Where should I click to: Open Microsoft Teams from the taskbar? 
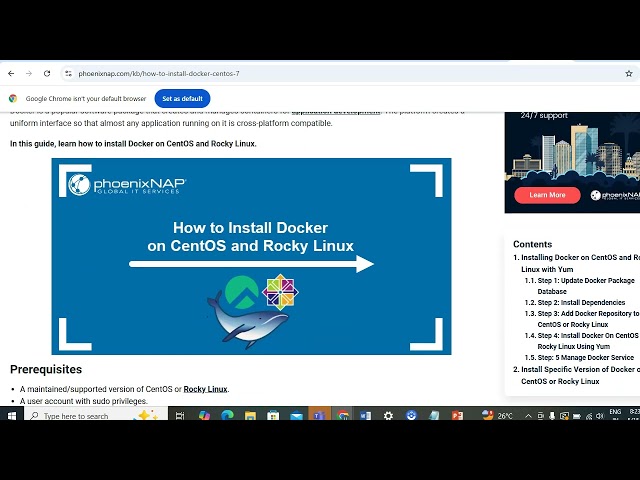(319, 415)
